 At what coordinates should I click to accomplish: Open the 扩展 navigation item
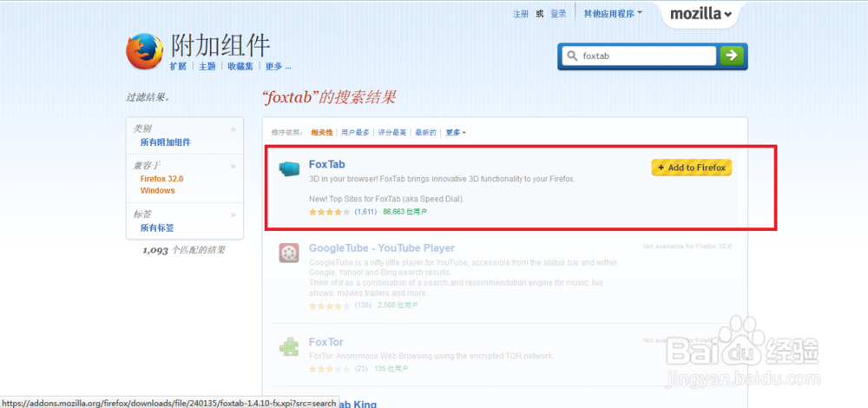point(178,67)
